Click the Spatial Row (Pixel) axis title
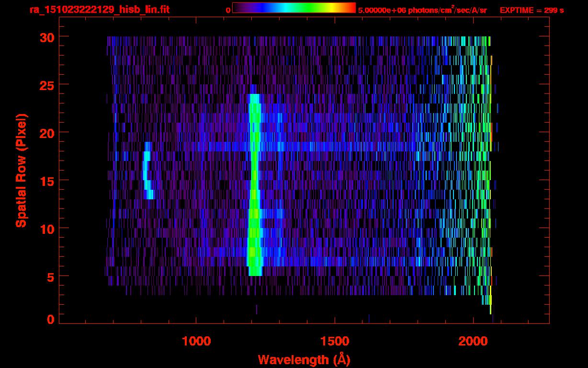This screenshot has width=588, height=368. (x=21, y=171)
